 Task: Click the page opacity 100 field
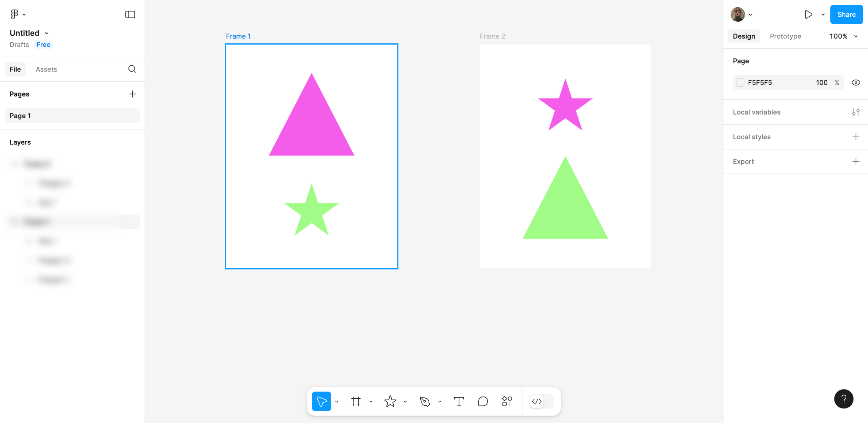(822, 83)
